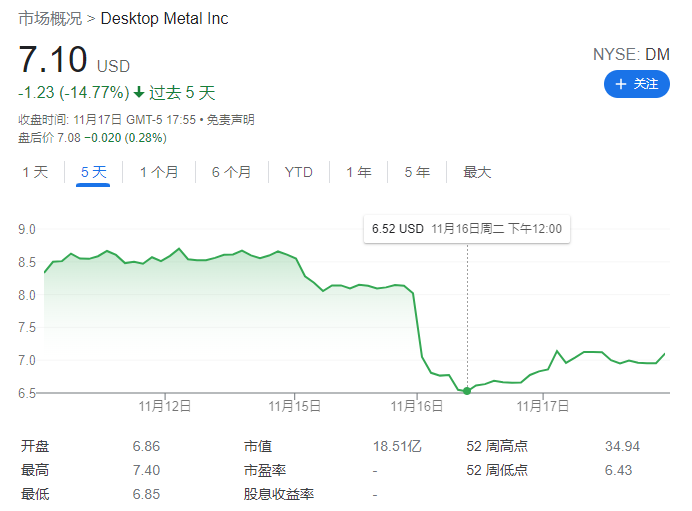Screen dimensions: 692x511
Task: Click the 11月16日 axis label
Action: pyautogui.click(x=417, y=406)
